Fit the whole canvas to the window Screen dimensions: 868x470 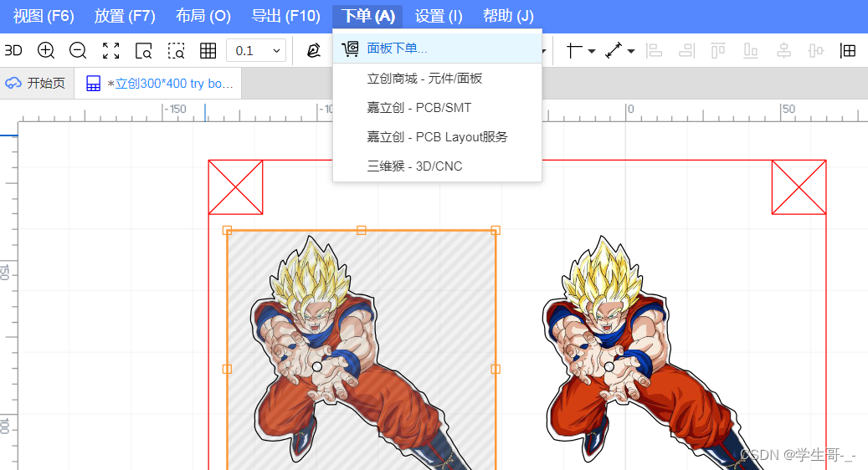pos(110,50)
